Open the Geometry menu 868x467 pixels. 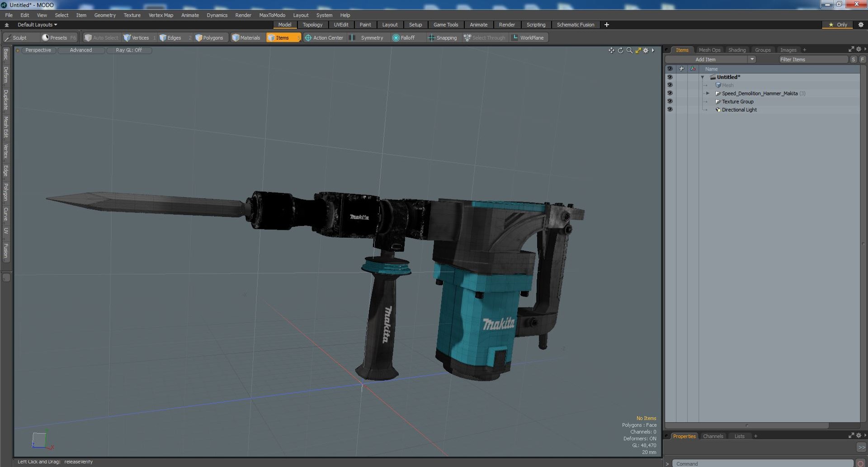[105, 15]
